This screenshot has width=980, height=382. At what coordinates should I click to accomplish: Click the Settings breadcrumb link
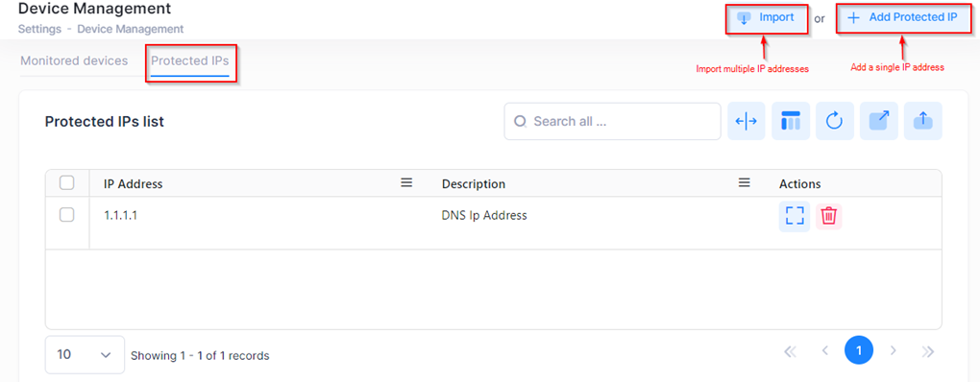click(x=40, y=29)
